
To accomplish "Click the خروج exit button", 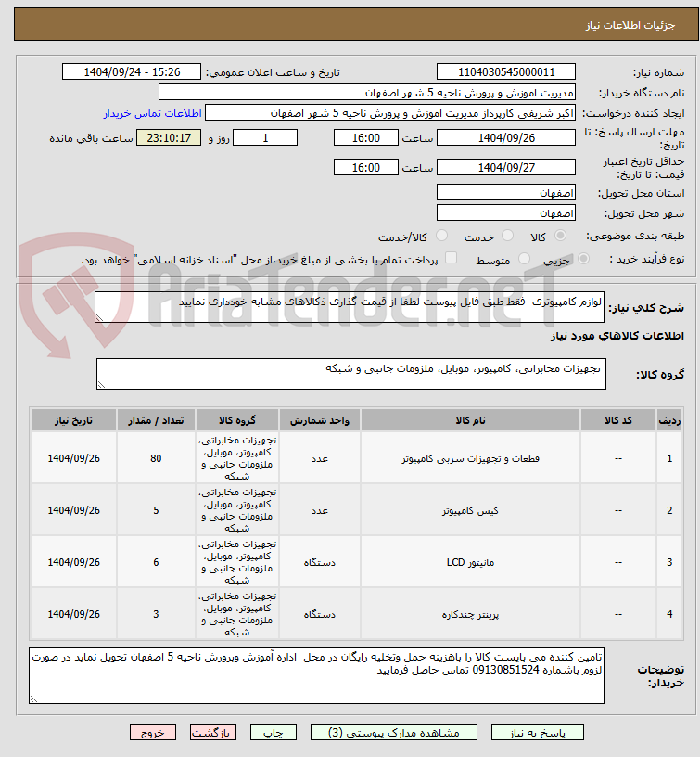I will point(153,732).
